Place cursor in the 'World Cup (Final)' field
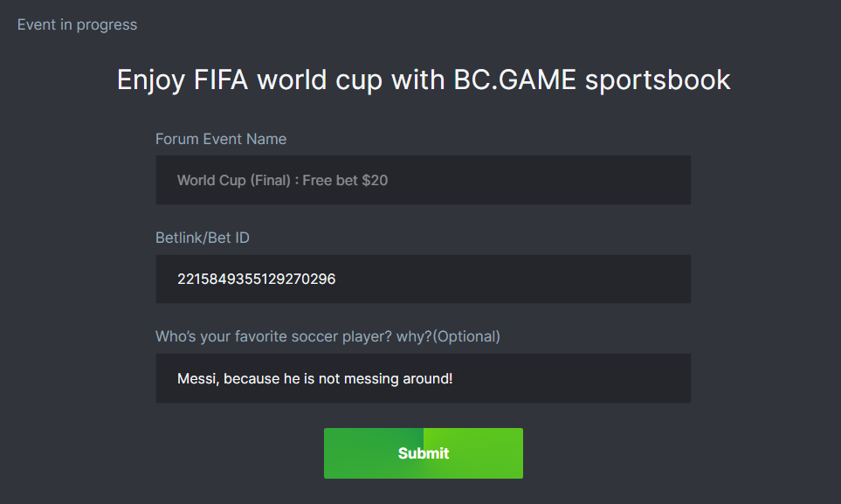Screen dimensions: 841x504 point(423,180)
